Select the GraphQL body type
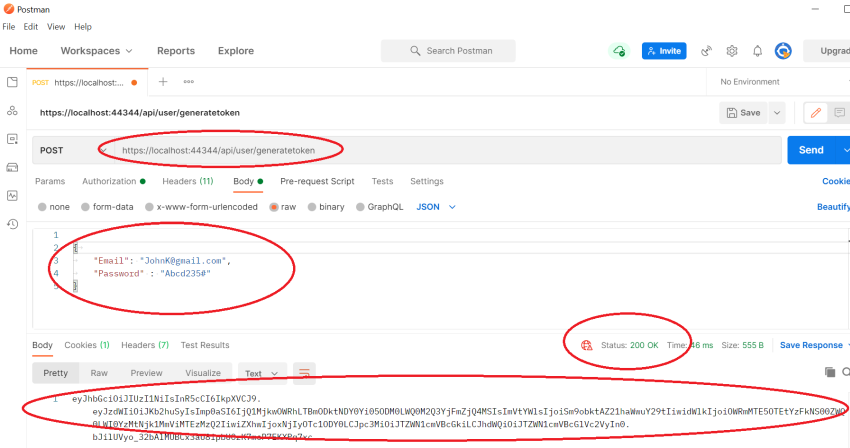 379,207
